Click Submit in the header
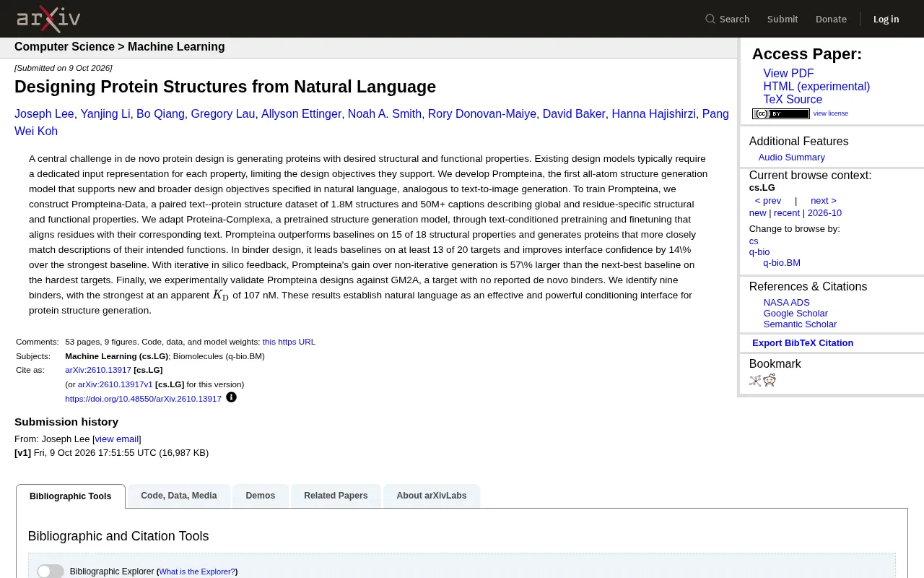This screenshot has width=924, height=578. 783,19
